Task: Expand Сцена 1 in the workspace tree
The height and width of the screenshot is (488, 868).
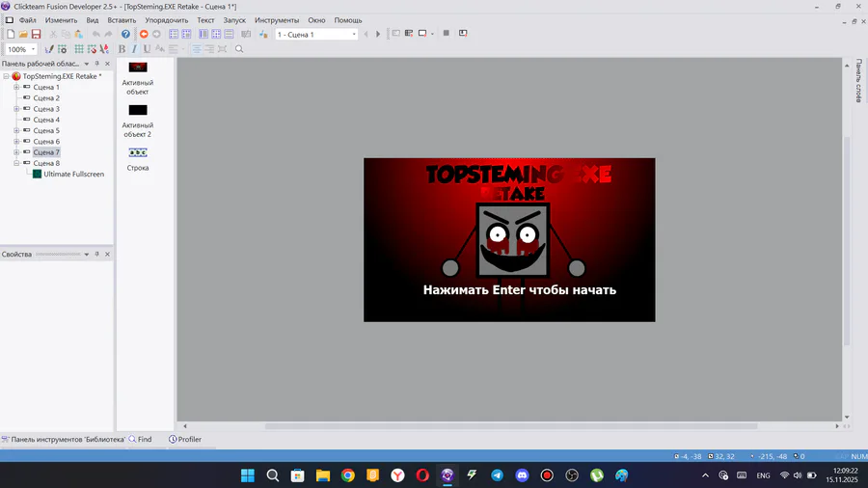Action: 16,88
